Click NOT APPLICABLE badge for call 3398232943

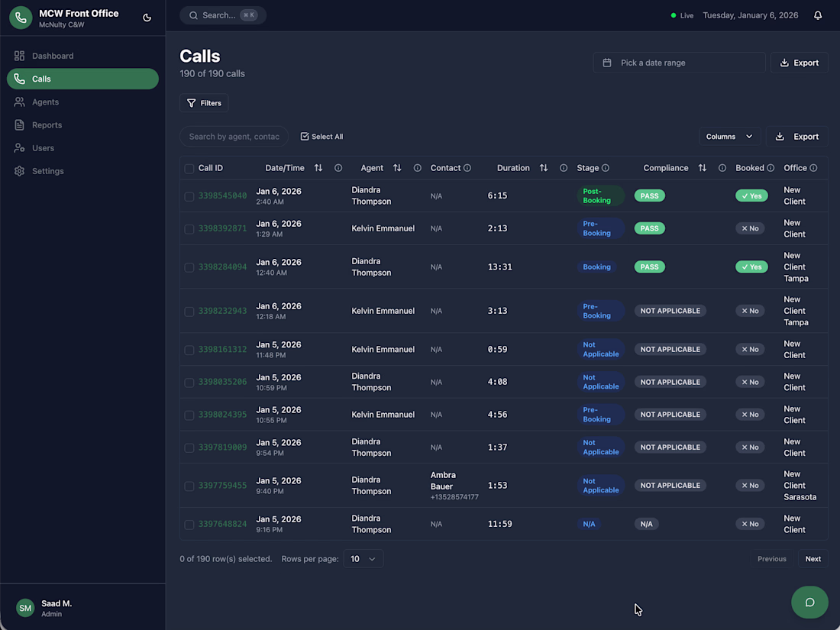click(x=670, y=311)
